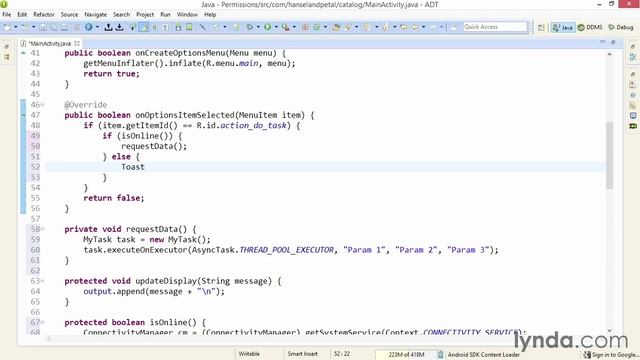
Task: Minimize the editor pane
Action: pos(602,42)
